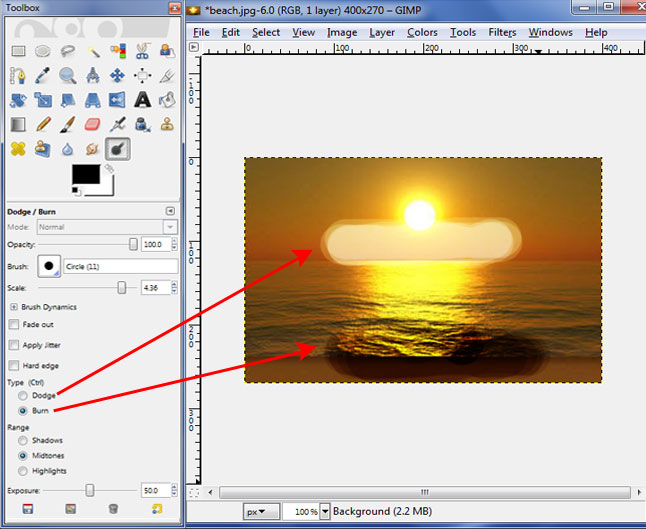Viewport: 646px width, 529px height.
Task: Select the Paintbrush tool
Action: click(x=68, y=124)
